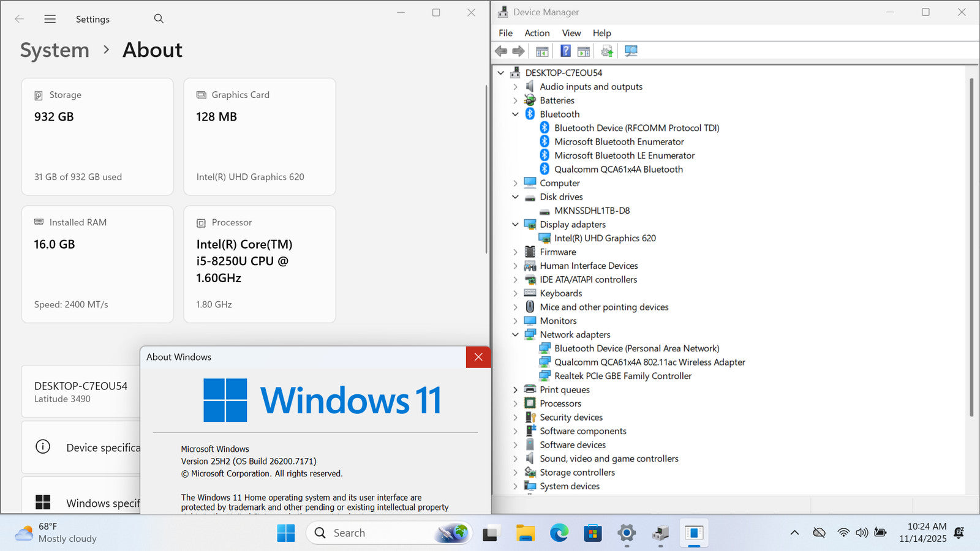Open the Settings hamburger navigation menu
980x551 pixels.
pos(50,19)
